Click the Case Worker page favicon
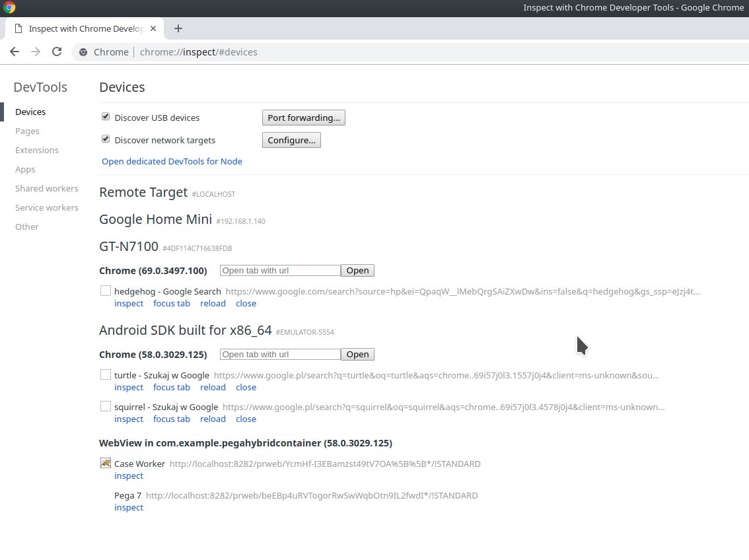The image size is (749, 560). 106,464
